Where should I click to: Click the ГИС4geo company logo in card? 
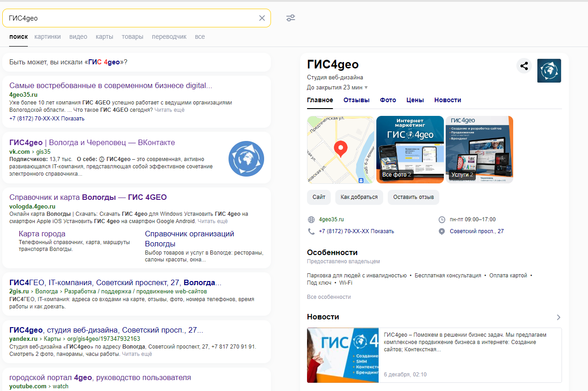click(549, 71)
